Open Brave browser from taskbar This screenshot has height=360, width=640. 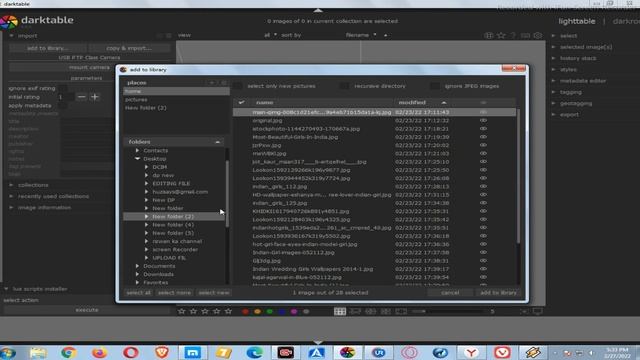point(162,352)
